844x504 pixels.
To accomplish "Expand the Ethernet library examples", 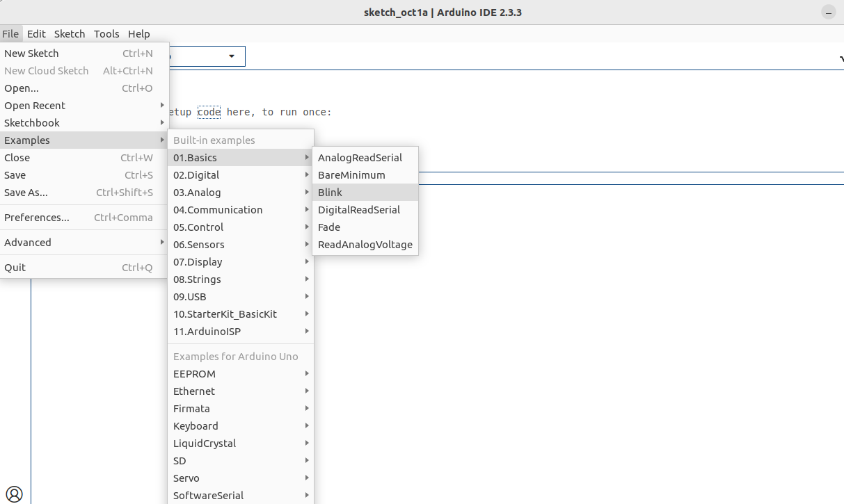I will [x=241, y=391].
